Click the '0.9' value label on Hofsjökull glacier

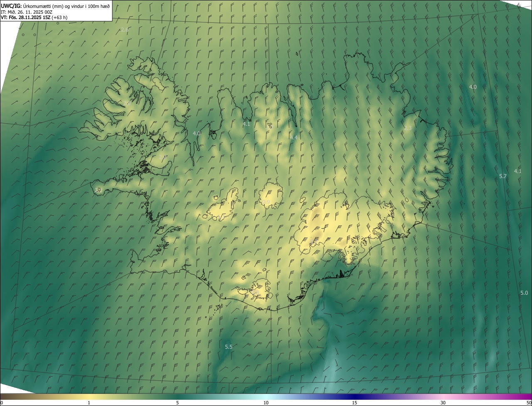[x=266, y=202]
